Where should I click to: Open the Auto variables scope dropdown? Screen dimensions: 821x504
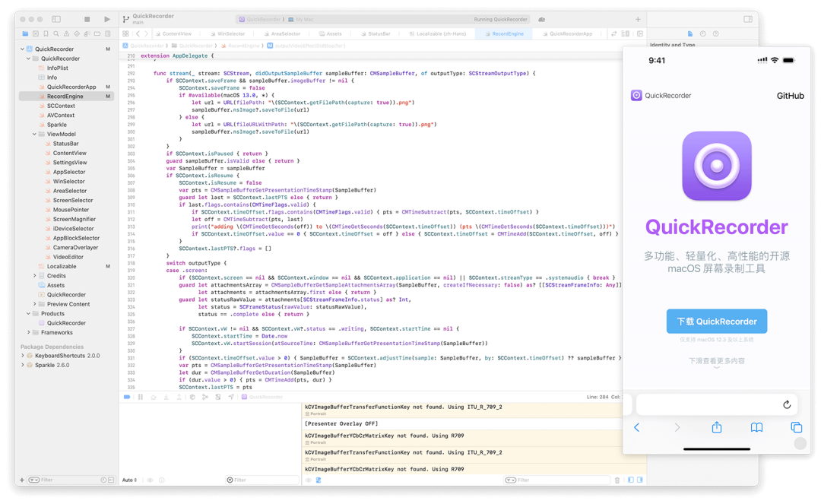click(129, 480)
